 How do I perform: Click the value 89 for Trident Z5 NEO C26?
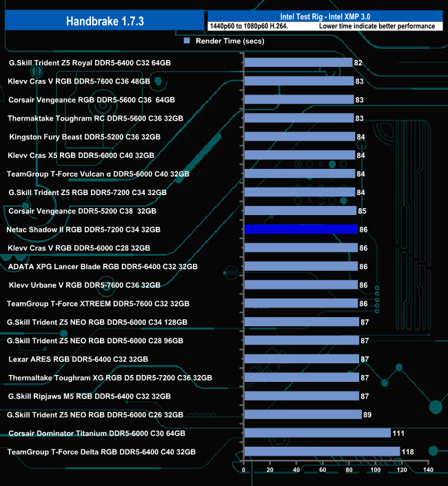367,415
